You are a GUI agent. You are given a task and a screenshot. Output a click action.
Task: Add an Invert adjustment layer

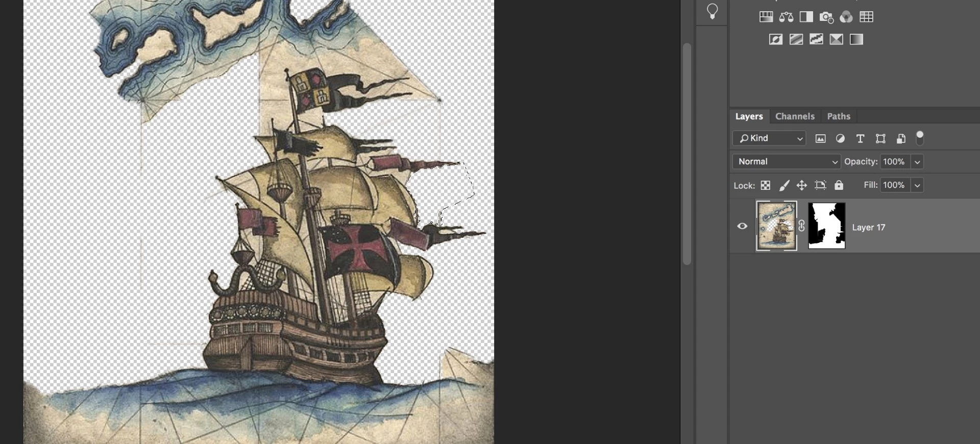pos(776,39)
